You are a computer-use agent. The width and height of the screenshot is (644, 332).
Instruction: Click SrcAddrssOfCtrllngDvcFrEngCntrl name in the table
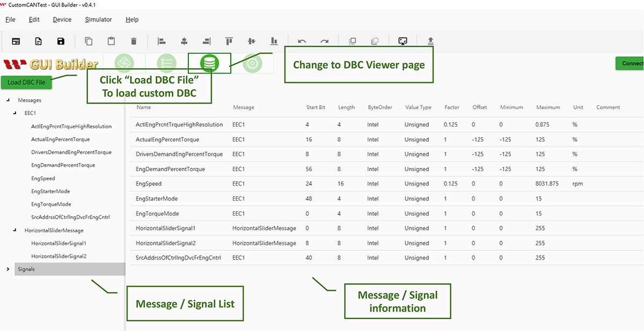[179, 258]
